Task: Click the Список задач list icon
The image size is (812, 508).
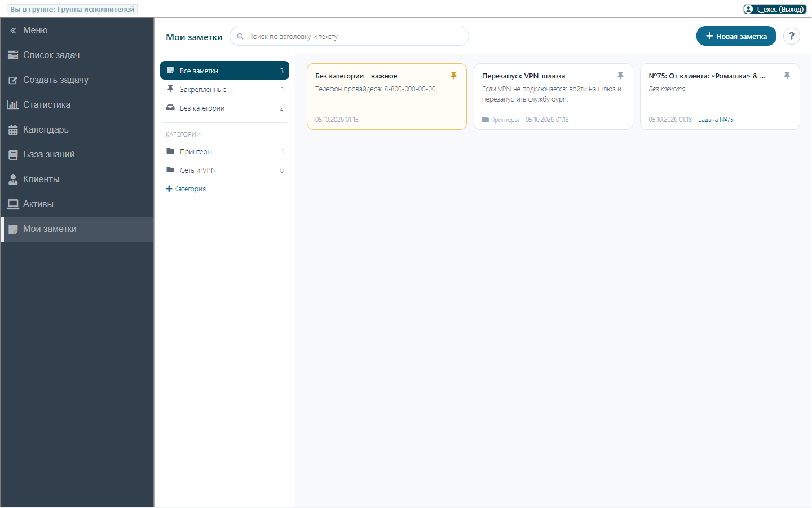Action: [x=13, y=55]
